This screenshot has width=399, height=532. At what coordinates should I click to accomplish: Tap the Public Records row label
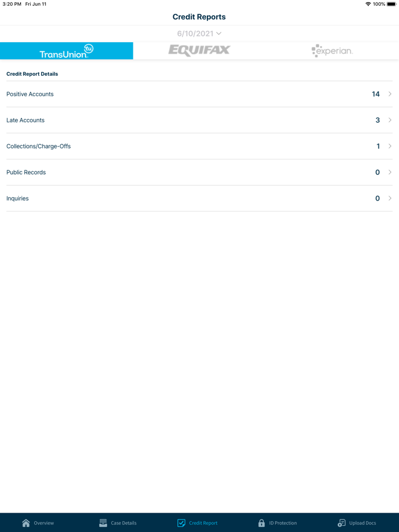point(26,173)
